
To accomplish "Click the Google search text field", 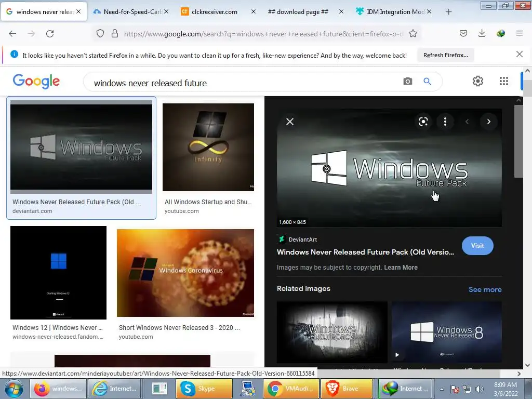I will tap(244, 83).
